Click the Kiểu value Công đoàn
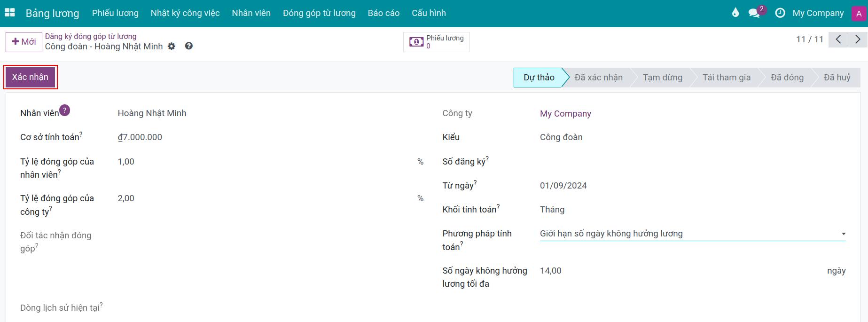This screenshot has height=322, width=868. (x=561, y=137)
